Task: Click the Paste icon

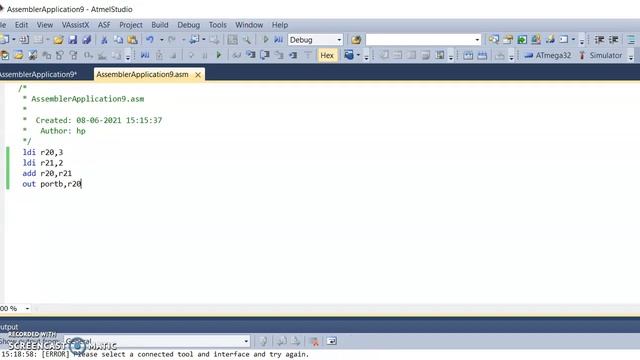Action: click(x=133, y=40)
